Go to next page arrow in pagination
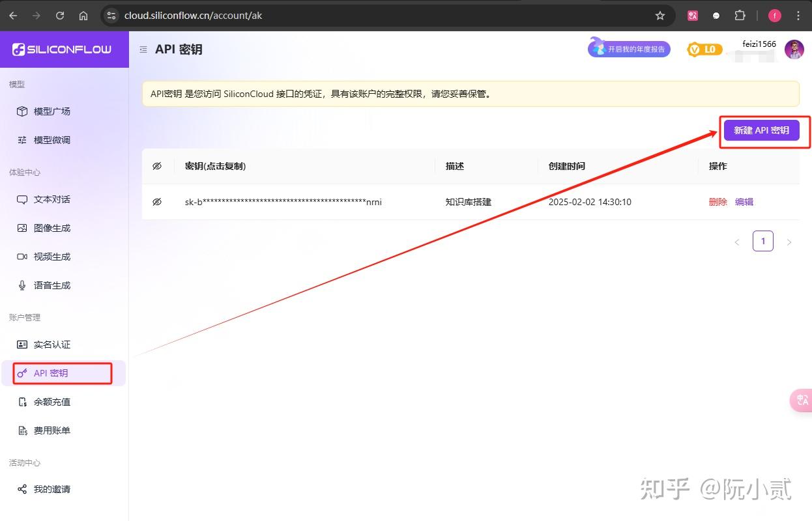Image resolution: width=812 pixels, height=521 pixels. click(x=789, y=242)
